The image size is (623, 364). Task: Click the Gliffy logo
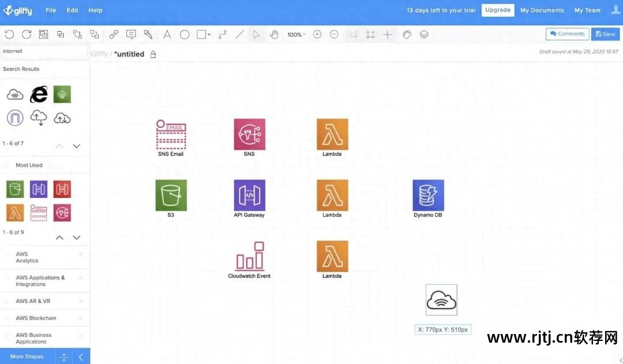point(17,10)
